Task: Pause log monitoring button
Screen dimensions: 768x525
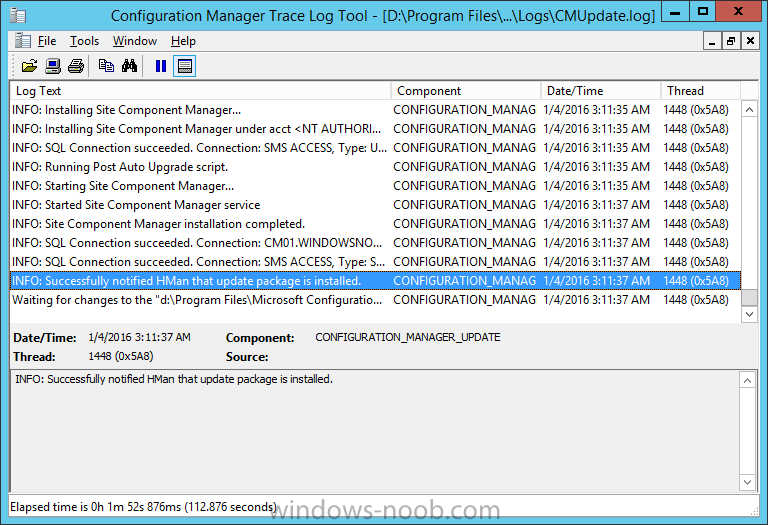Action: pos(161,66)
